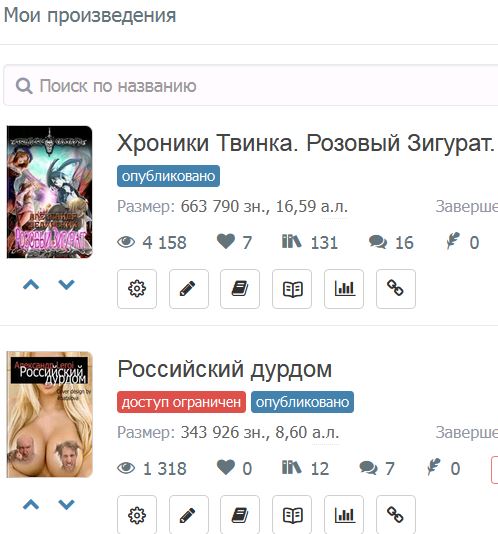Open the title Российский дурдом
This screenshot has height=534, width=498.
[225, 370]
